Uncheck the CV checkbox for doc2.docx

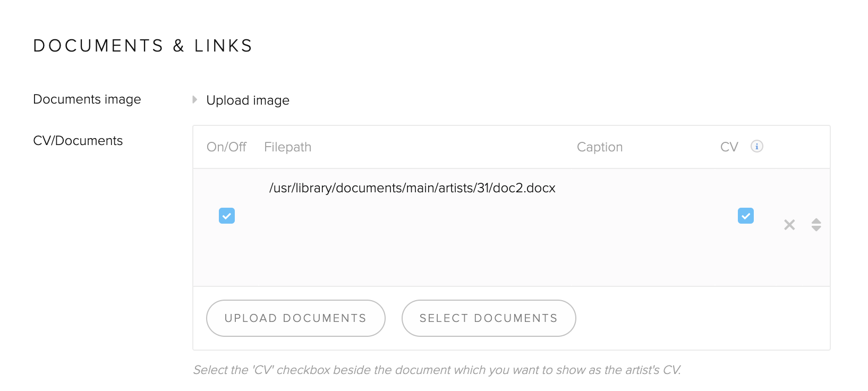pos(746,216)
